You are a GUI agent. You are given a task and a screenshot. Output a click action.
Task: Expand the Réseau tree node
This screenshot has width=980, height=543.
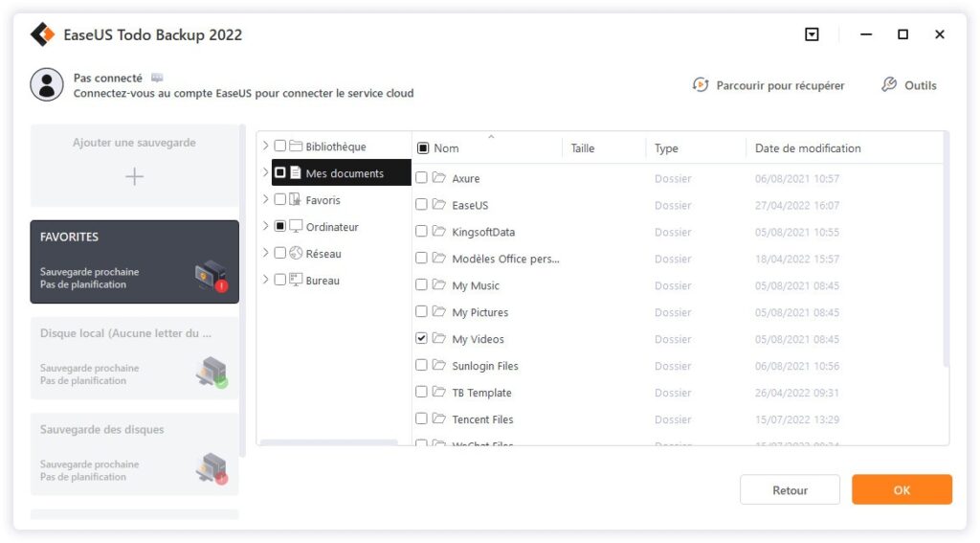click(x=266, y=253)
